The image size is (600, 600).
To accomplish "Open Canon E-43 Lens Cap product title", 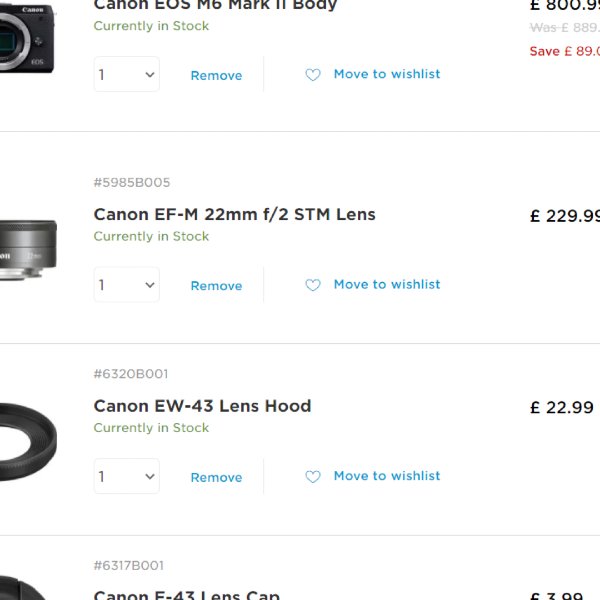I will [186, 595].
